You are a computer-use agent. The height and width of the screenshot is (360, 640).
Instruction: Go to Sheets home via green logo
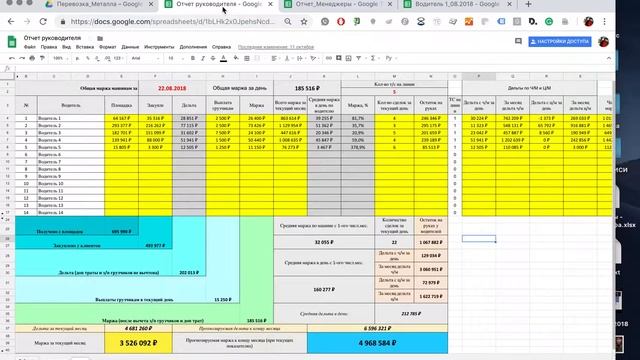(x=12, y=42)
